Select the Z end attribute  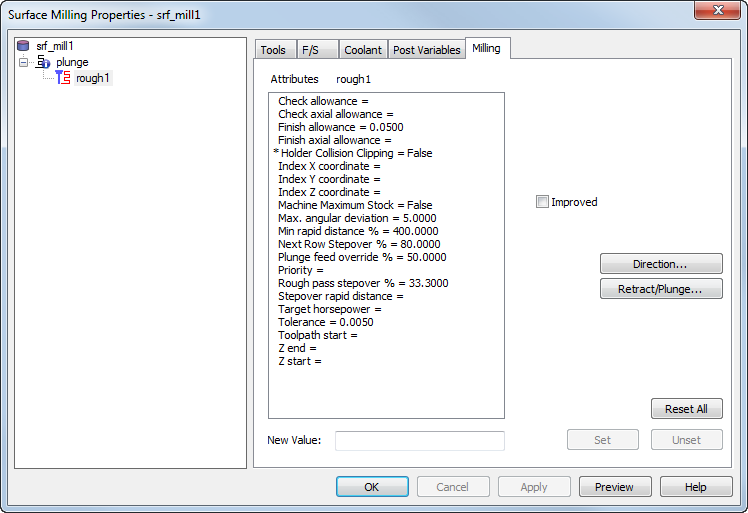(297, 348)
